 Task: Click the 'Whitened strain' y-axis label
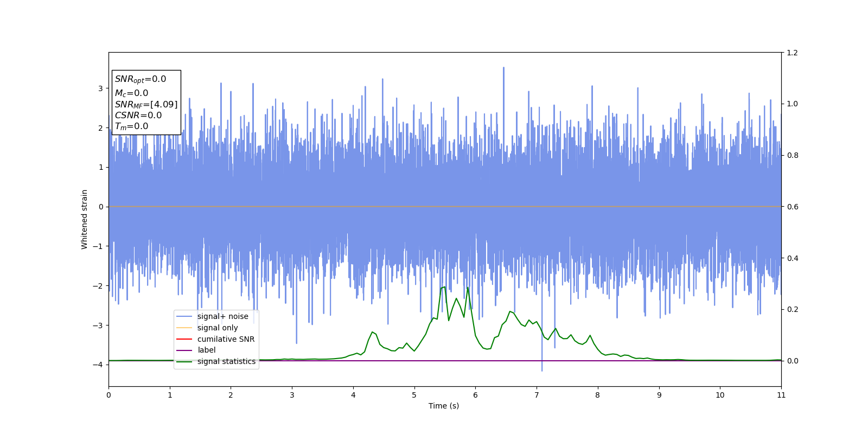85,219
